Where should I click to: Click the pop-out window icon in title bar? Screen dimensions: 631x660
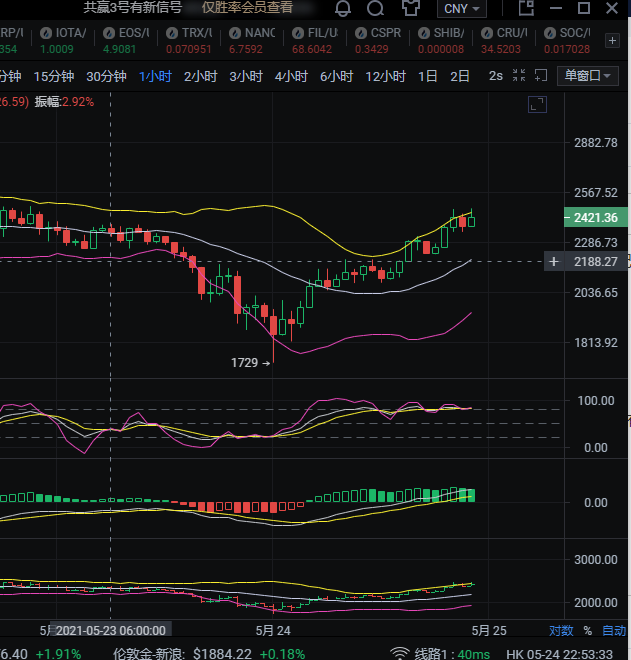coord(528,9)
